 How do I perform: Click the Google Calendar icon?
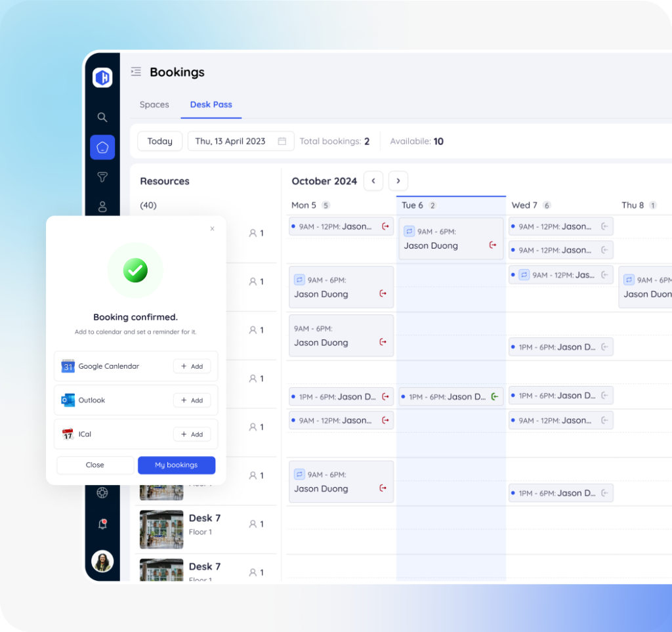tap(68, 366)
